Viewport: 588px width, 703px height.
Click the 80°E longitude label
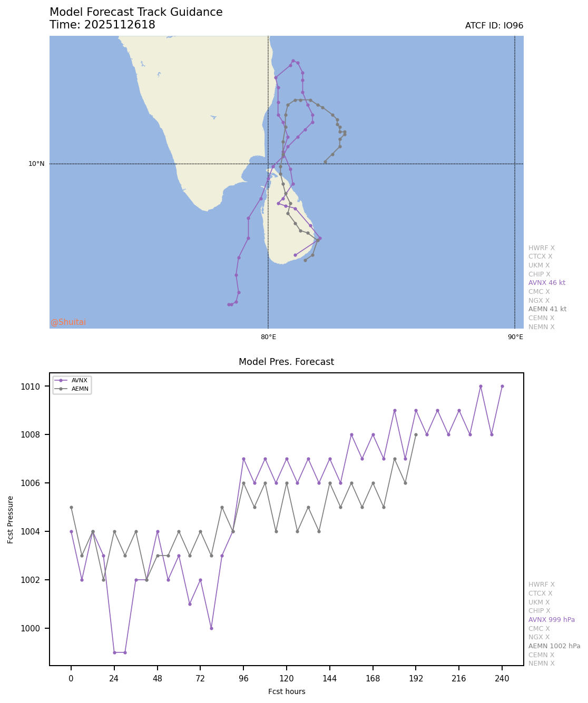click(x=268, y=337)
